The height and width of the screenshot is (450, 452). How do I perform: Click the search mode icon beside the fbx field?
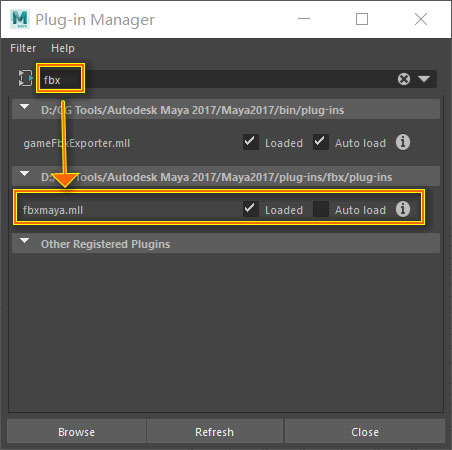(x=26, y=78)
